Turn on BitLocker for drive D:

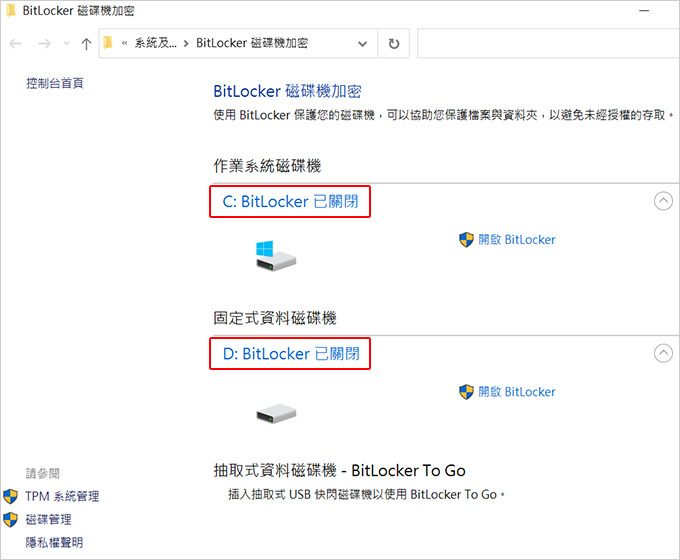[x=517, y=392]
